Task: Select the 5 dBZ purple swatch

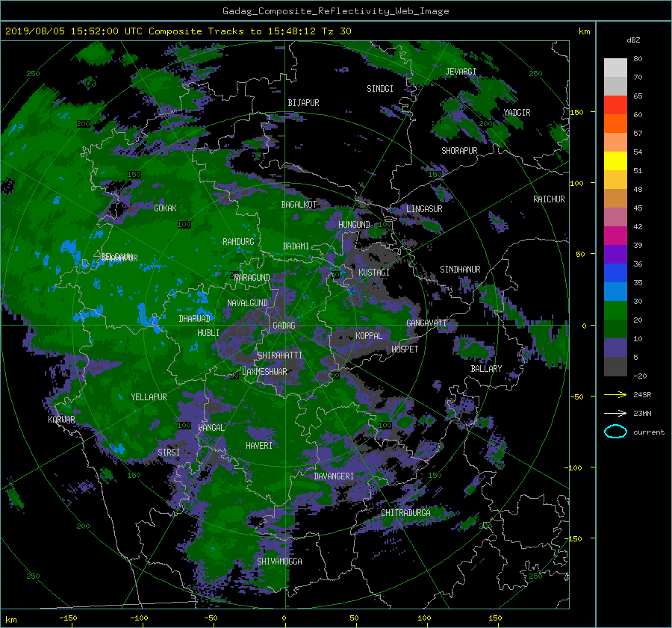Action: (x=615, y=347)
